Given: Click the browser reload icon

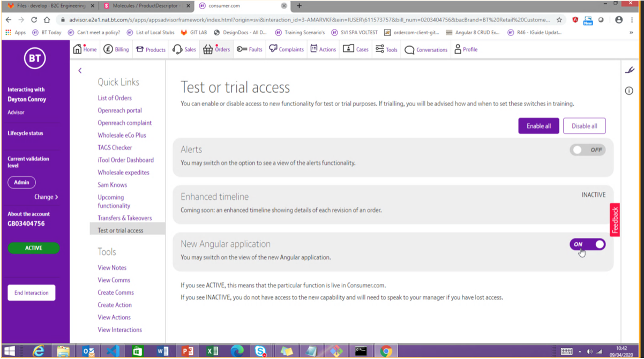Looking at the screenshot, I should (34, 20).
